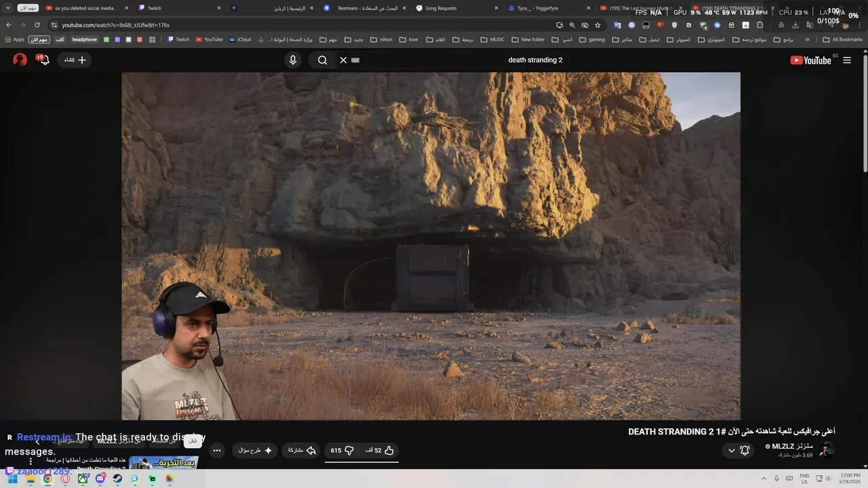Click the Ask (طرح سؤال) sparkle button

pos(255,450)
